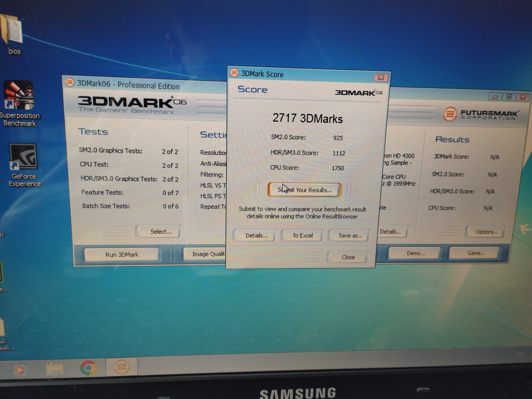Click the Tests section heading
Screen dimensions: 532x399
[x=93, y=131]
